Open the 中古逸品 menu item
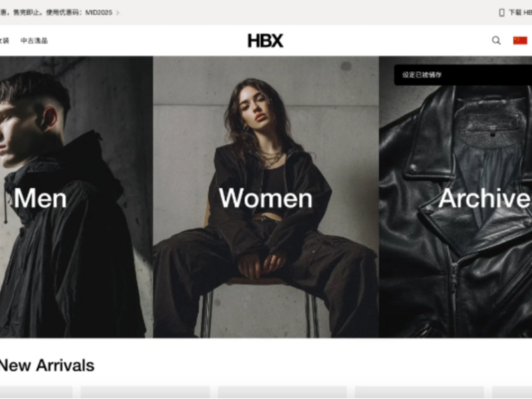 (x=34, y=41)
